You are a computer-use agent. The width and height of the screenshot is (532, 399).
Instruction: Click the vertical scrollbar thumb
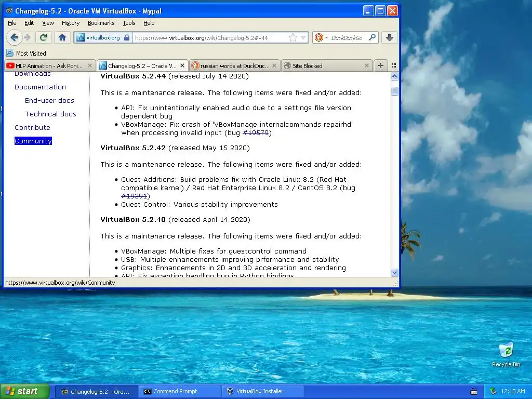pyautogui.click(x=394, y=91)
